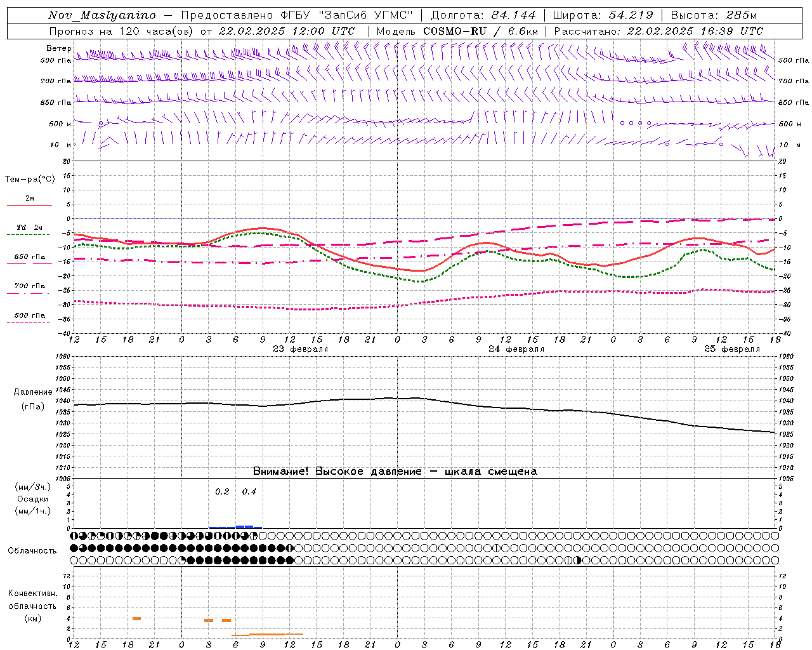This screenshot has height=650, width=812.
Task: Click the Ветер wind section label
Action: click(58, 48)
